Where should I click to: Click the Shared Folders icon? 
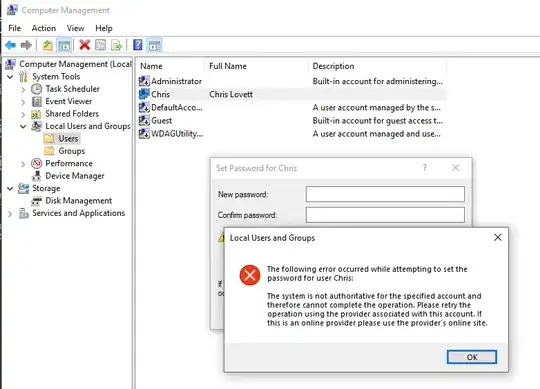point(36,114)
